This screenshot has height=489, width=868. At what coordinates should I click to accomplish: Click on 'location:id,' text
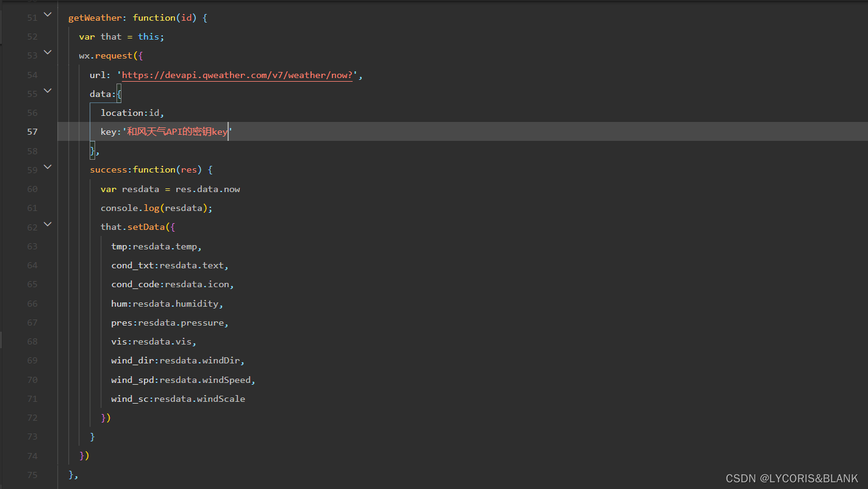(x=132, y=113)
